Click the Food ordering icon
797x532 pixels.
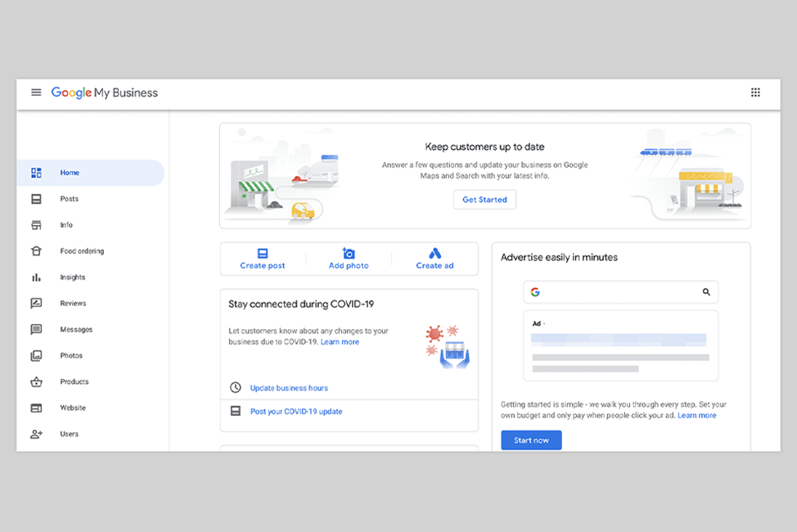tap(36, 251)
